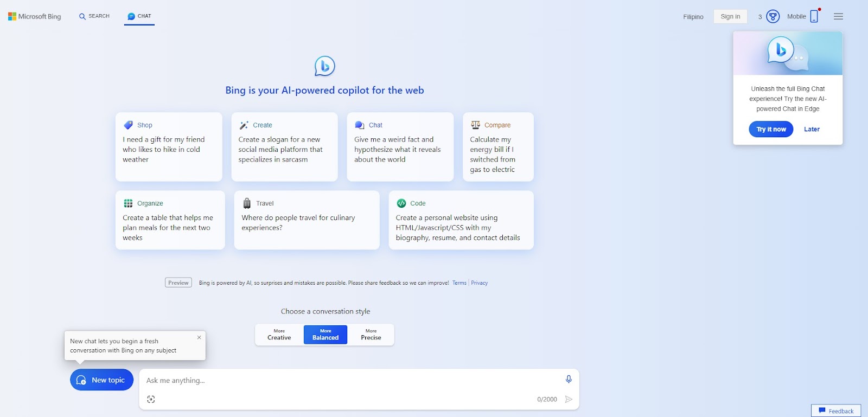The width and height of the screenshot is (868, 417).
Task: Start a New topic
Action: 101,380
